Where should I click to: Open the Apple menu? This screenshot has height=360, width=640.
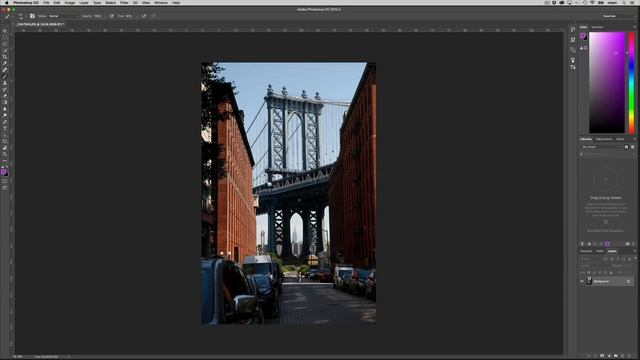(6, 2)
